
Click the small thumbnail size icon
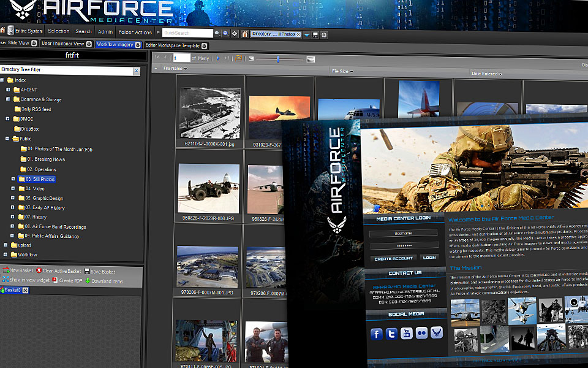click(x=251, y=59)
